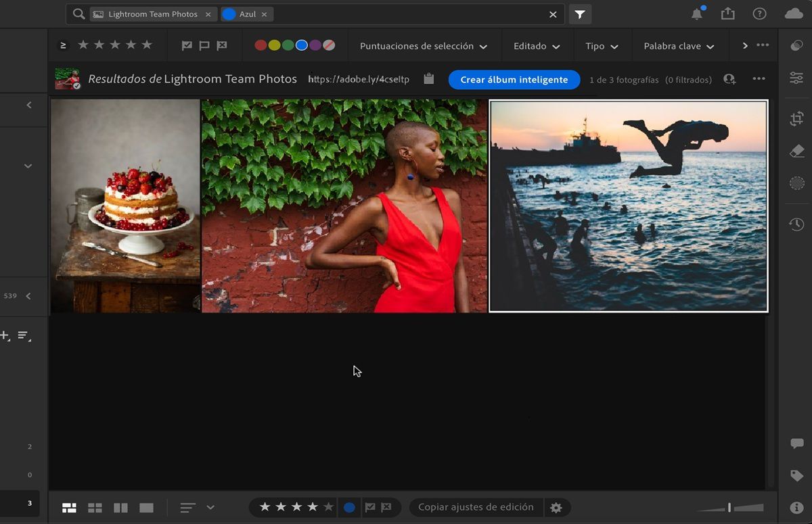Toggle the five-star rating filter
The width and height of the screenshot is (812, 524).
pos(147,45)
